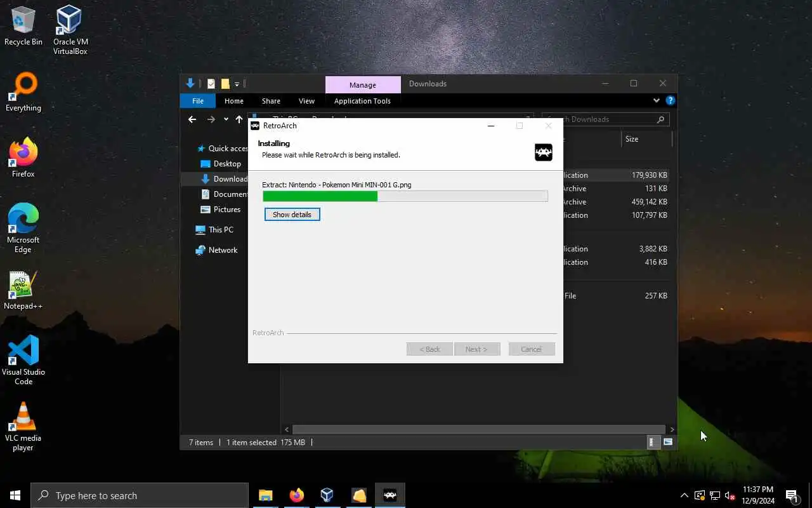The height and width of the screenshot is (508, 812).
Task: Open RetroArch installer taskbar icon
Action: [x=390, y=495]
